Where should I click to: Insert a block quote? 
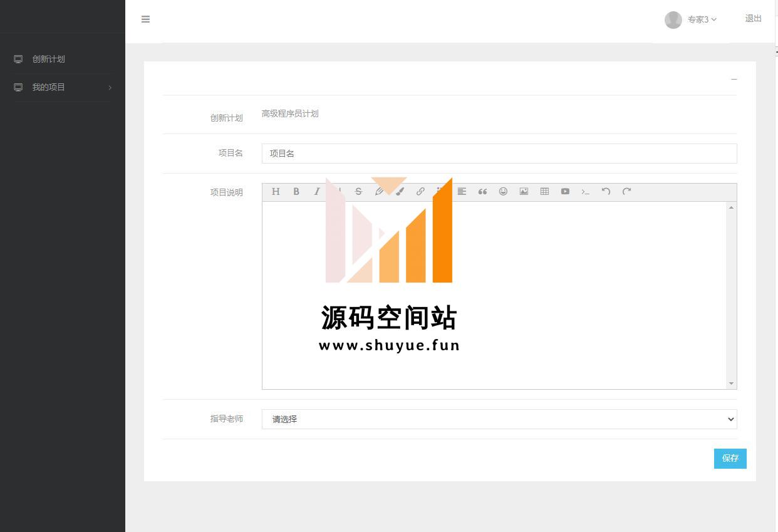[x=482, y=192]
